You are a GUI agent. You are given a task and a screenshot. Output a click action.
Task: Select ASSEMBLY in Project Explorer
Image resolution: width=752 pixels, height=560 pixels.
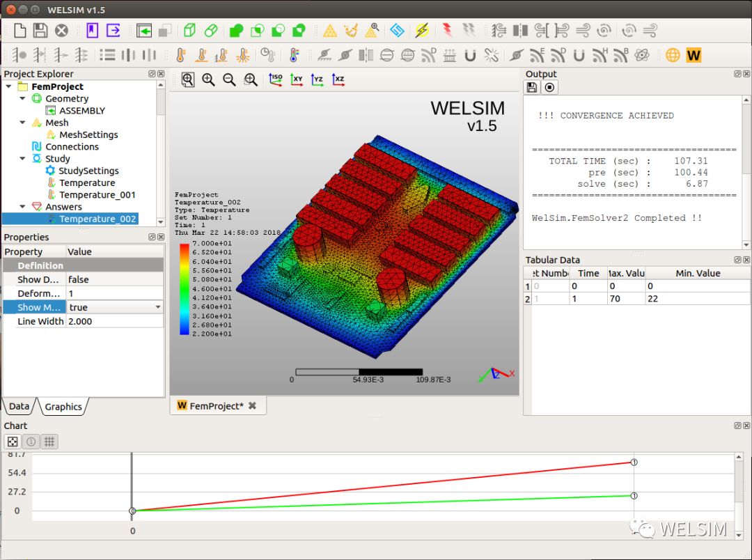click(x=81, y=110)
